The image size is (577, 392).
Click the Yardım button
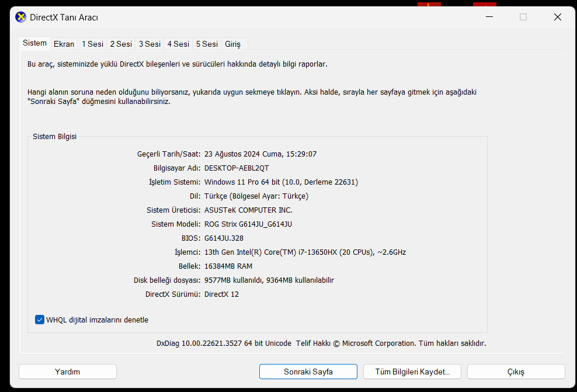click(68, 372)
